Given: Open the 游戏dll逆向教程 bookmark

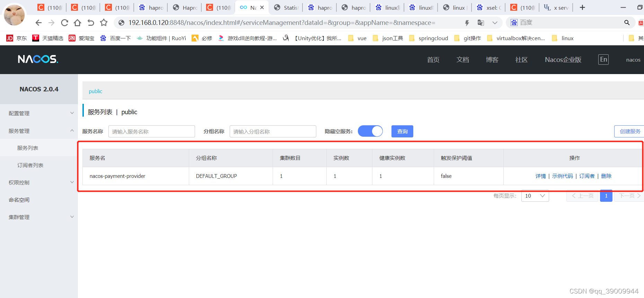Looking at the screenshot, I should click(247, 38).
